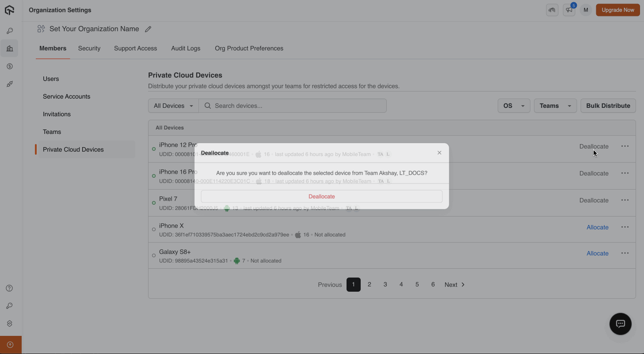
Task: Confirm with the red Deallocate button
Action: (x=321, y=196)
